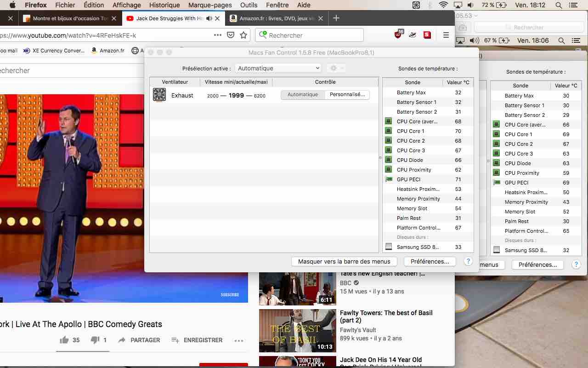Switch to the Amazon.fr tab

(x=277, y=18)
